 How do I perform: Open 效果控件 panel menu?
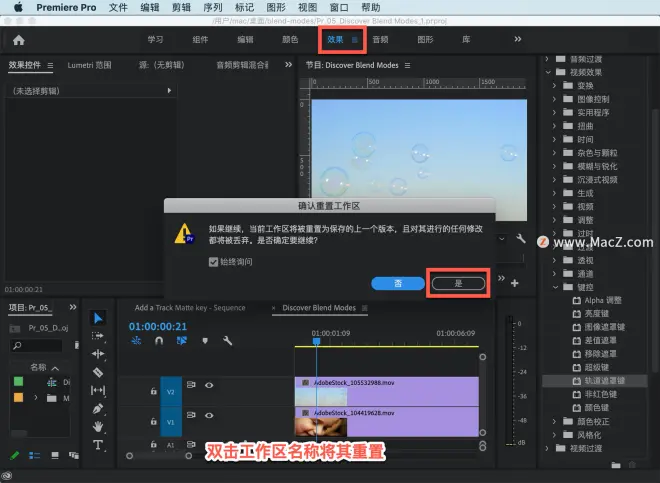tap(51, 65)
